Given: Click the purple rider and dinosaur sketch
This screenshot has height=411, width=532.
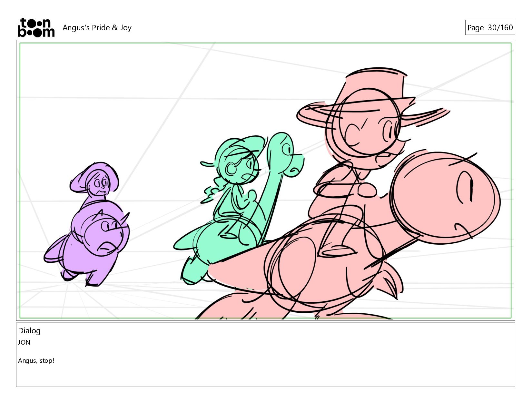Looking at the screenshot, I should click(87, 224).
